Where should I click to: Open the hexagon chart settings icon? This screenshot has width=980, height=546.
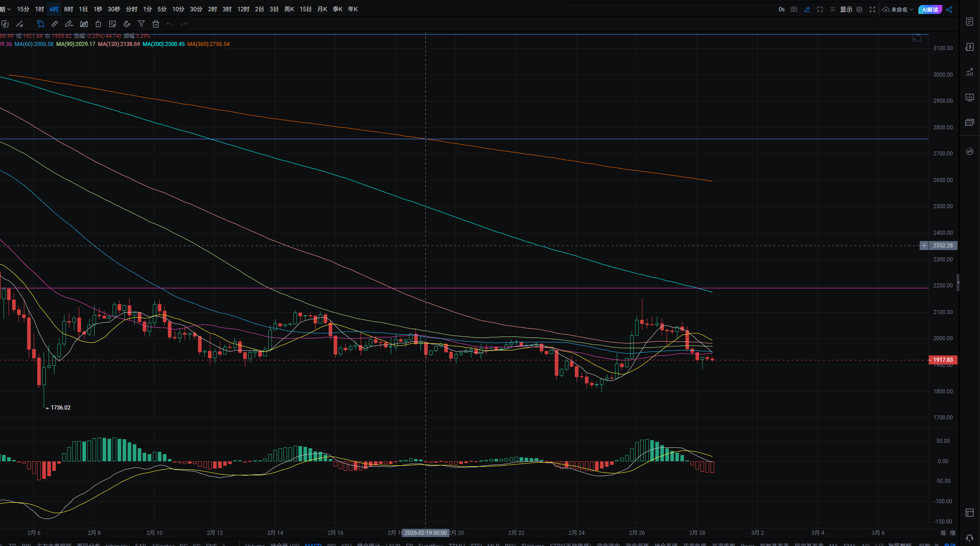tap(859, 9)
